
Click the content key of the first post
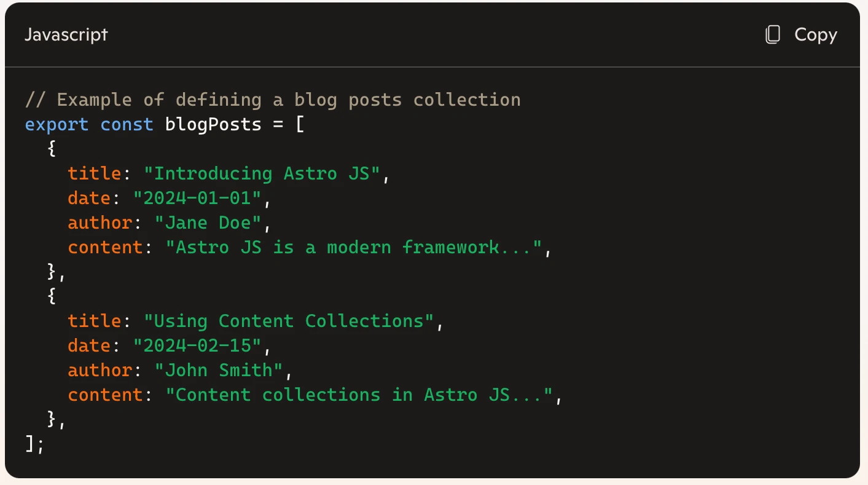104,247
